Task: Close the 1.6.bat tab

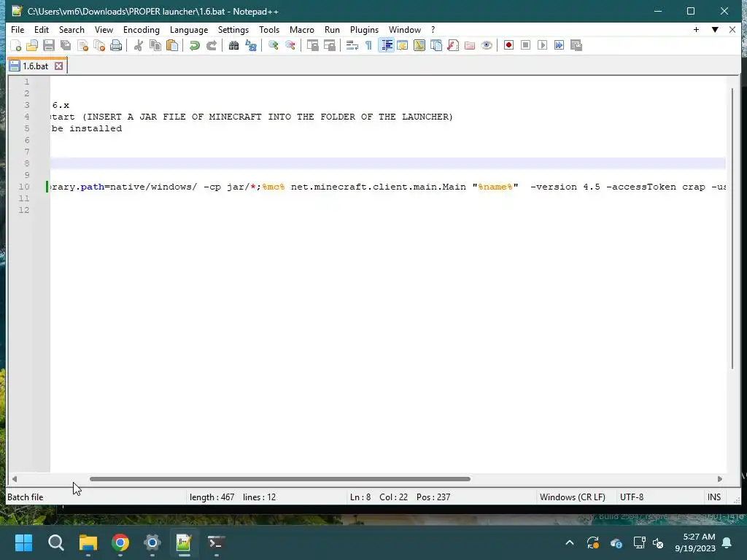Action: (x=58, y=66)
